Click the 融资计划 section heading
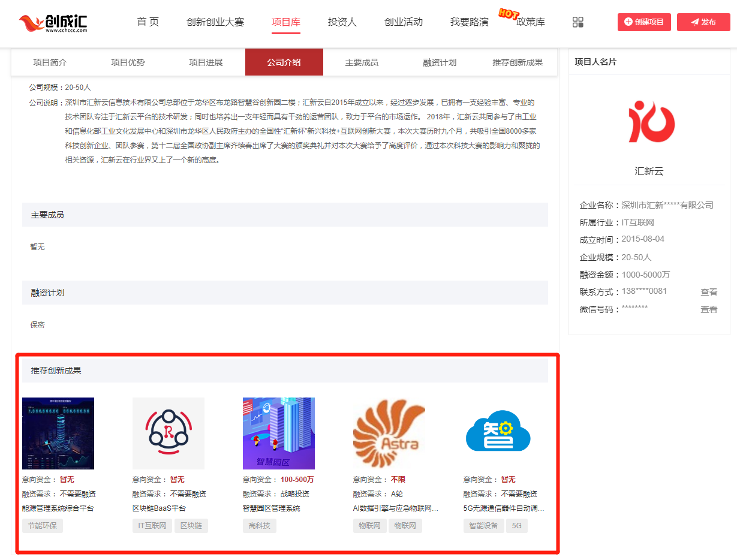Screen dimensions: 737x560 click(48, 293)
